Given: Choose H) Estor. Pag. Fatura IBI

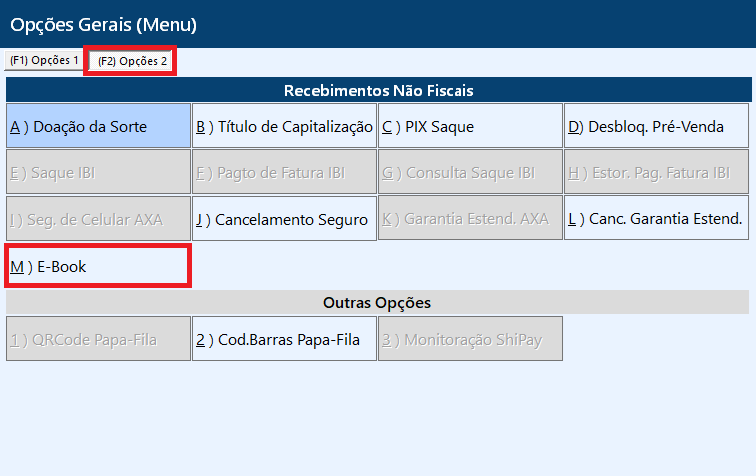Looking at the screenshot, I should pyautogui.click(x=657, y=172).
